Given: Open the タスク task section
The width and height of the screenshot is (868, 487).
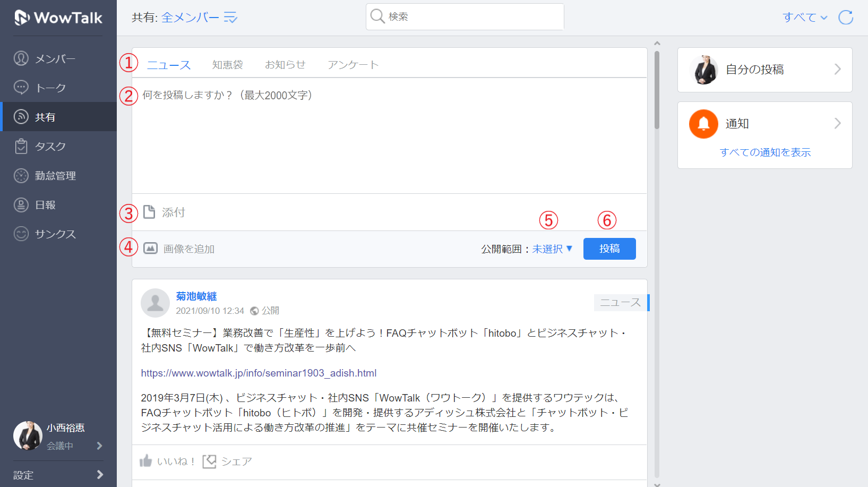Looking at the screenshot, I should [x=58, y=146].
